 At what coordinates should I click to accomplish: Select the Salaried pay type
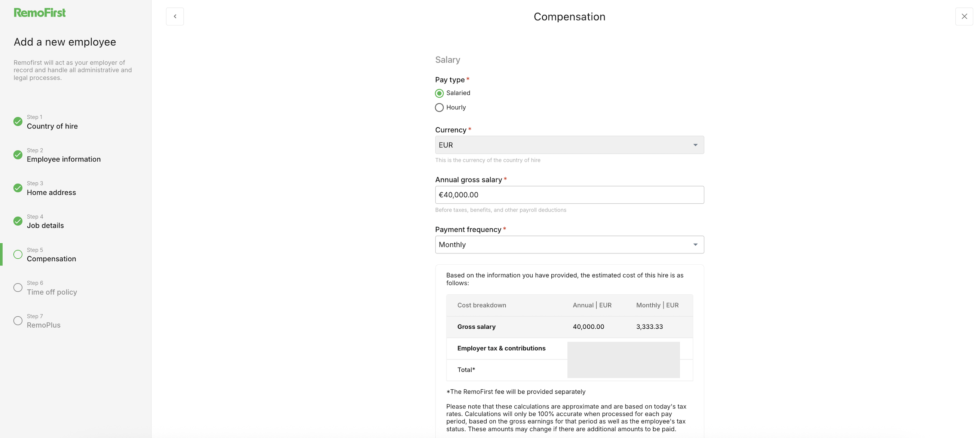point(439,93)
